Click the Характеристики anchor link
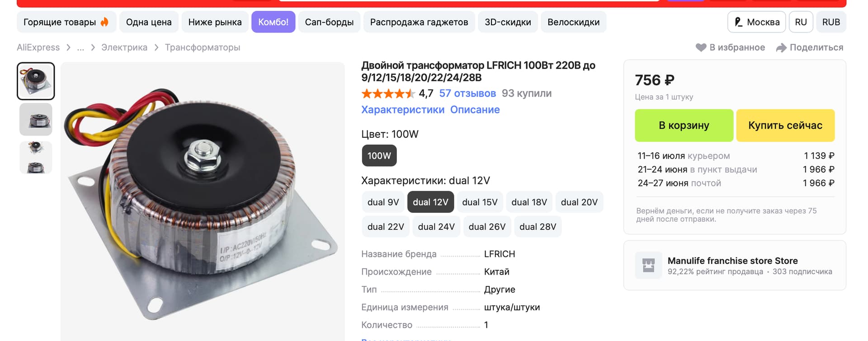The width and height of the screenshot is (868, 341). pos(403,110)
